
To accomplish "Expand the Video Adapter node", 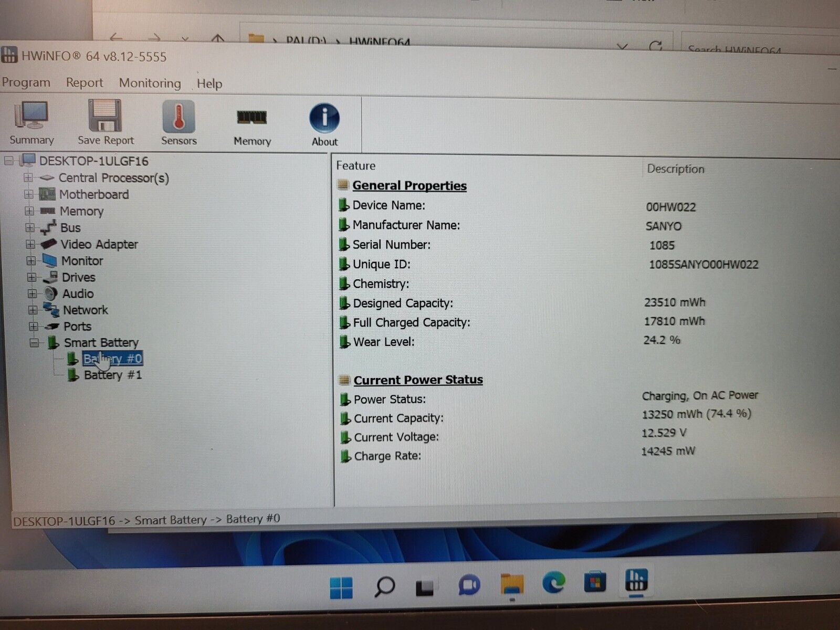I will [30, 244].
